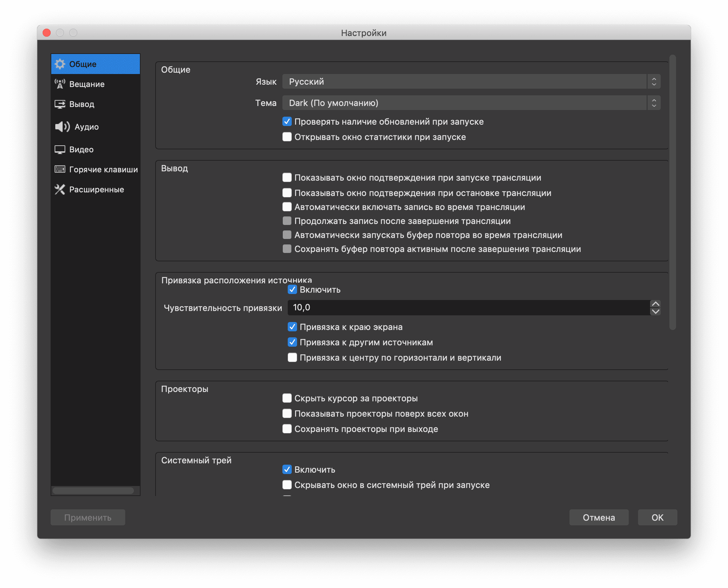Click the speaker icon for Аудио
The width and height of the screenshot is (728, 588).
point(62,127)
